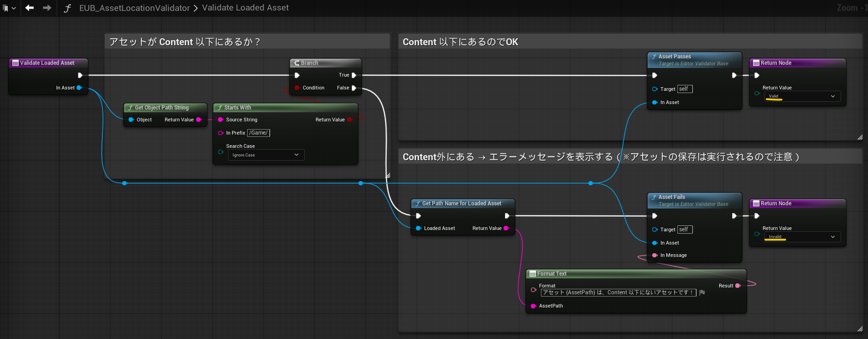Click the AssetPath input pin on Format Text
Screen dimensions: 868x339
533,306
